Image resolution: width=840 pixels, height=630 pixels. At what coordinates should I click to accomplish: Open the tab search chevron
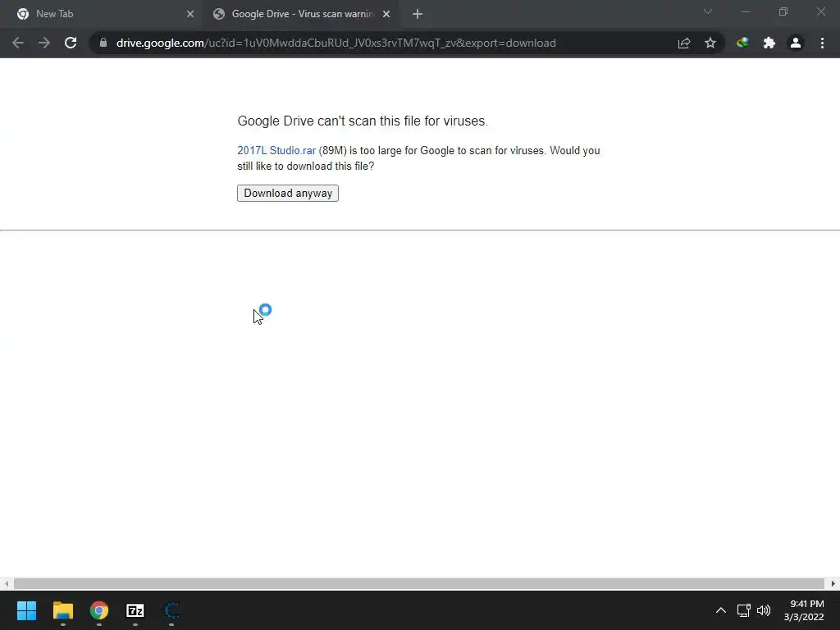tap(708, 11)
